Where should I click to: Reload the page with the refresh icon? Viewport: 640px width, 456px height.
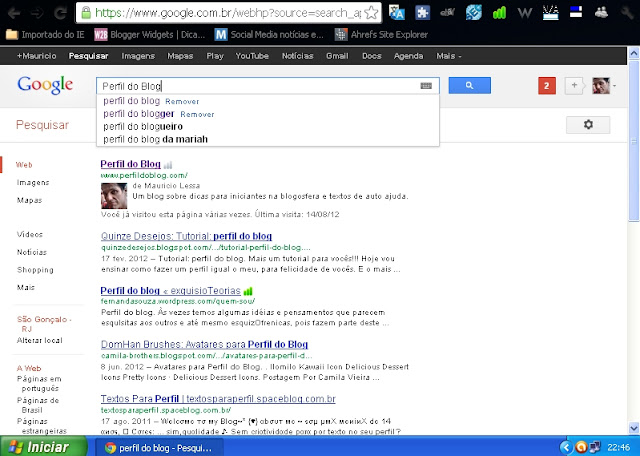tap(61, 13)
